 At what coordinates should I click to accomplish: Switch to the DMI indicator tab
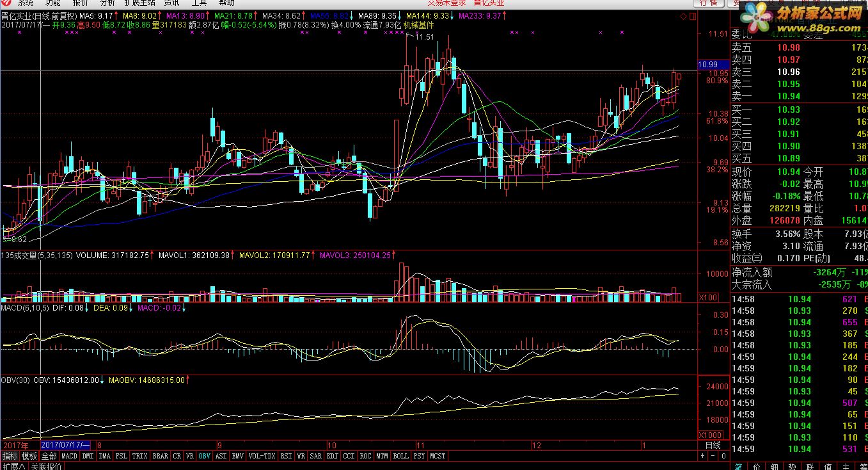(x=88, y=456)
